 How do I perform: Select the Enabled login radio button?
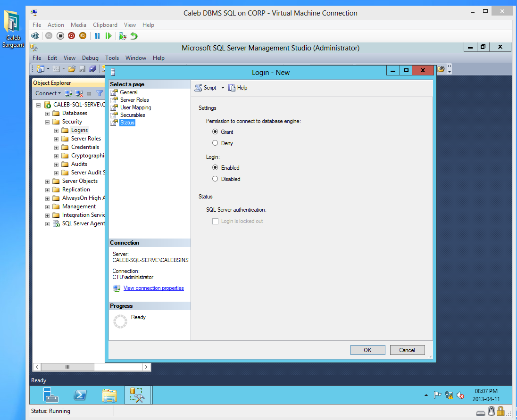point(215,167)
